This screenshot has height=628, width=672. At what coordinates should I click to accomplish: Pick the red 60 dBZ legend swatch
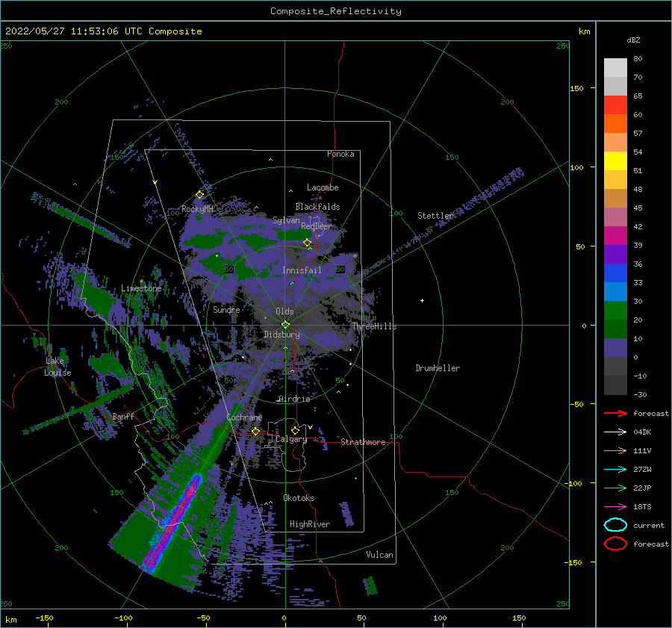coord(615,105)
